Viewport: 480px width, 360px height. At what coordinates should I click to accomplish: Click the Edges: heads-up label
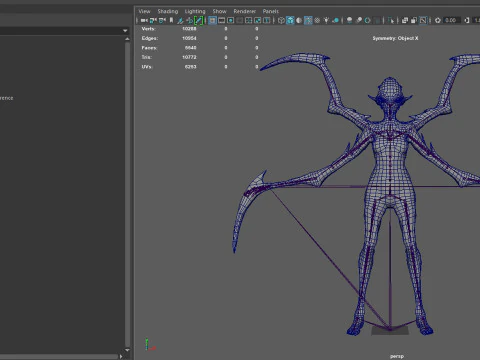point(150,38)
